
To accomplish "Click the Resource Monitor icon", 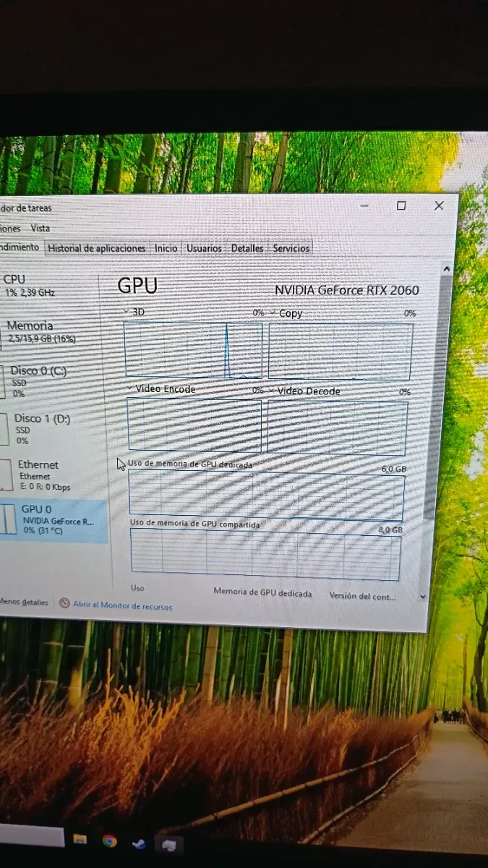I will (x=65, y=603).
